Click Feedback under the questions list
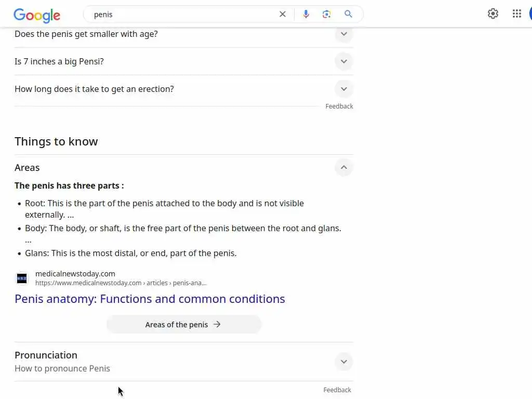 (x=339, y=107)
